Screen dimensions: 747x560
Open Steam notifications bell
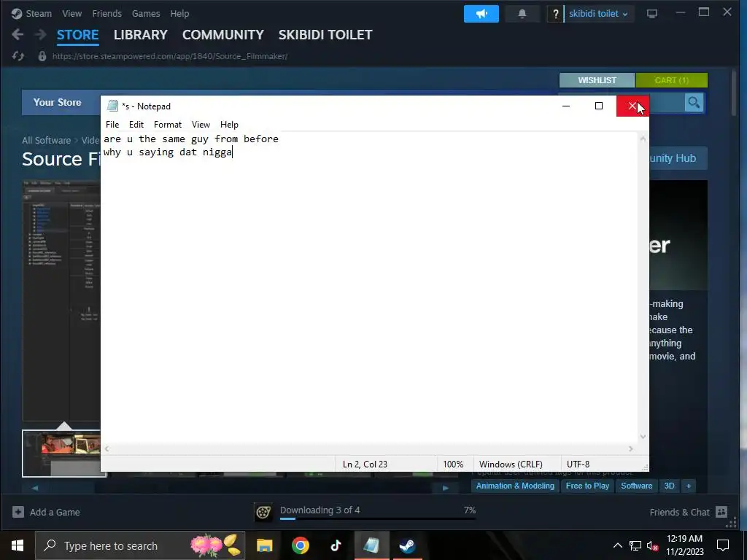522,14
